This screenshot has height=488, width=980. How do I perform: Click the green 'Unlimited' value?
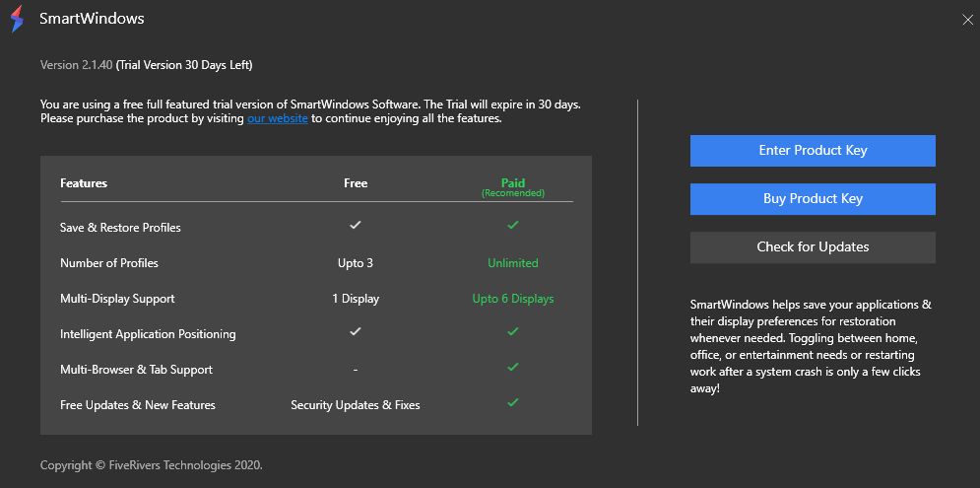tap(513, 263)
